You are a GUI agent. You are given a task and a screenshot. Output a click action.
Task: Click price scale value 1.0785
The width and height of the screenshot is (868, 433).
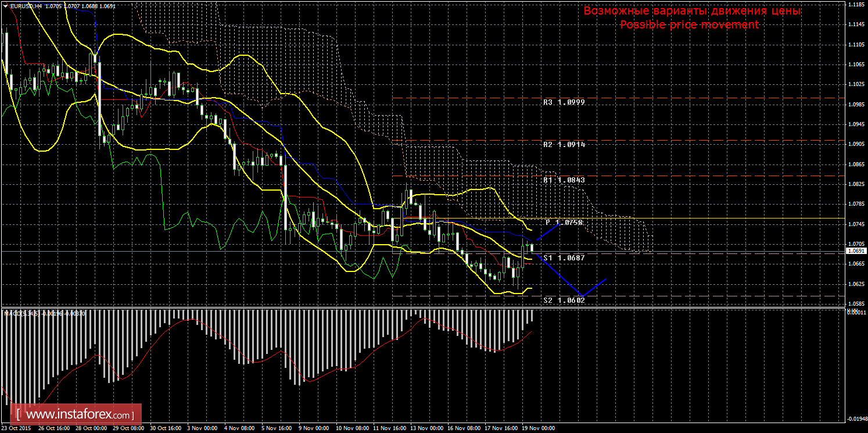(x=856, y=204)
